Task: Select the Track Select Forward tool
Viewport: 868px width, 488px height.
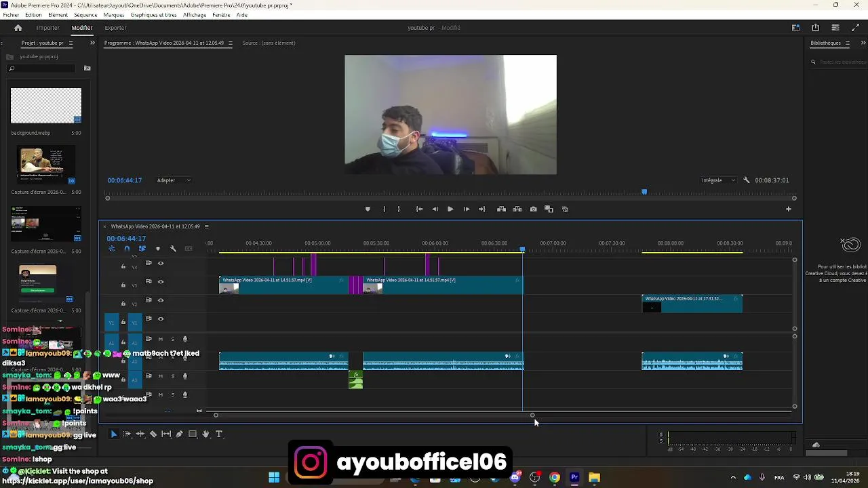Action: 127,434
